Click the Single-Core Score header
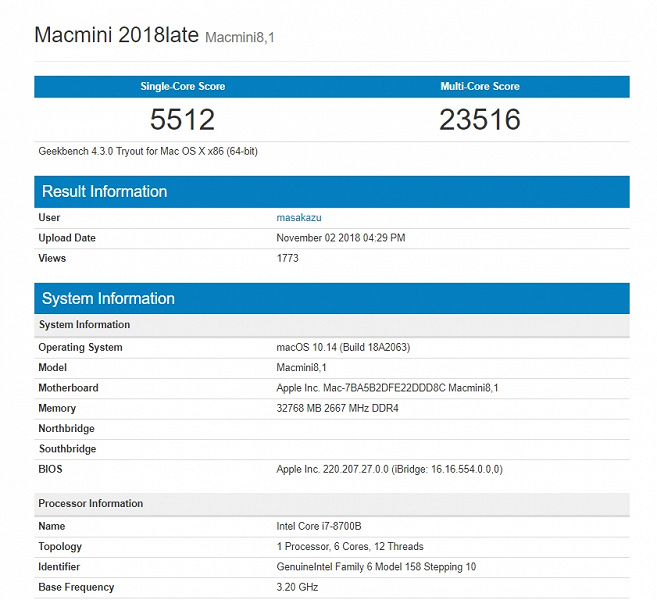Screen dimensions: 657x600 [x=183, y=86]
